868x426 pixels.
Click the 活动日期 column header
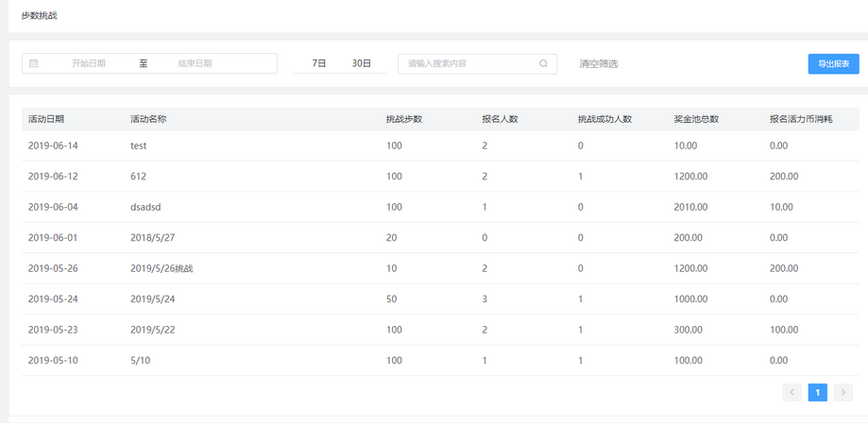point(46,119)
